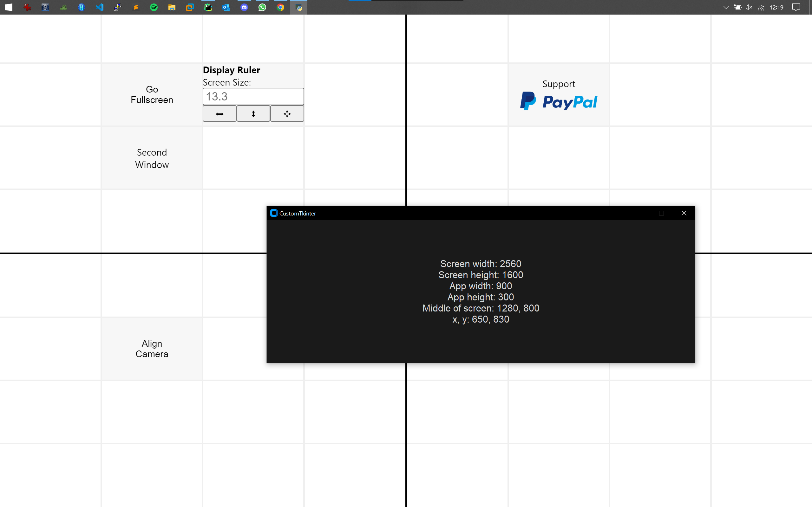
Task: Click the horizontal ruler arrow button
Action: [219, 114]
